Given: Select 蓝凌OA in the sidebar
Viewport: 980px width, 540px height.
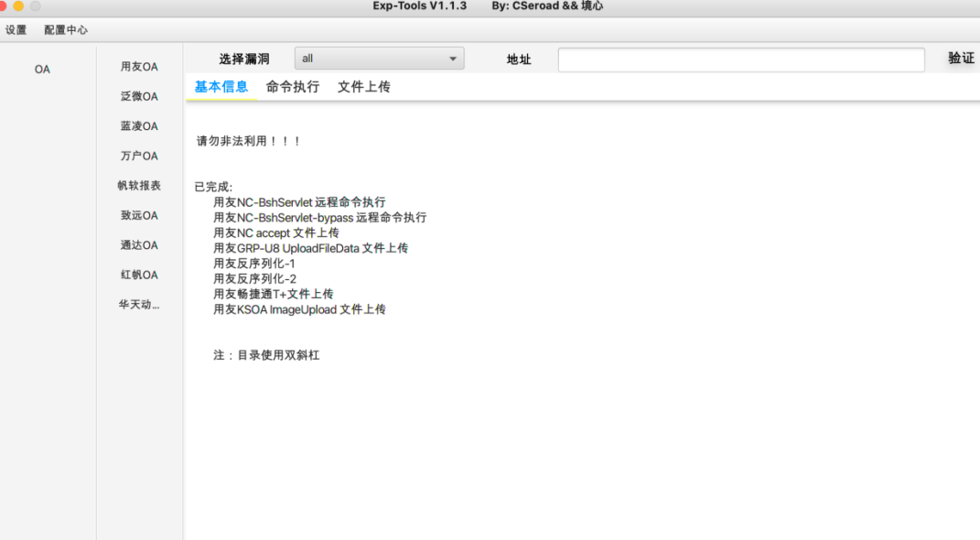Looking at the screenshot, I should tap(139, 126).
